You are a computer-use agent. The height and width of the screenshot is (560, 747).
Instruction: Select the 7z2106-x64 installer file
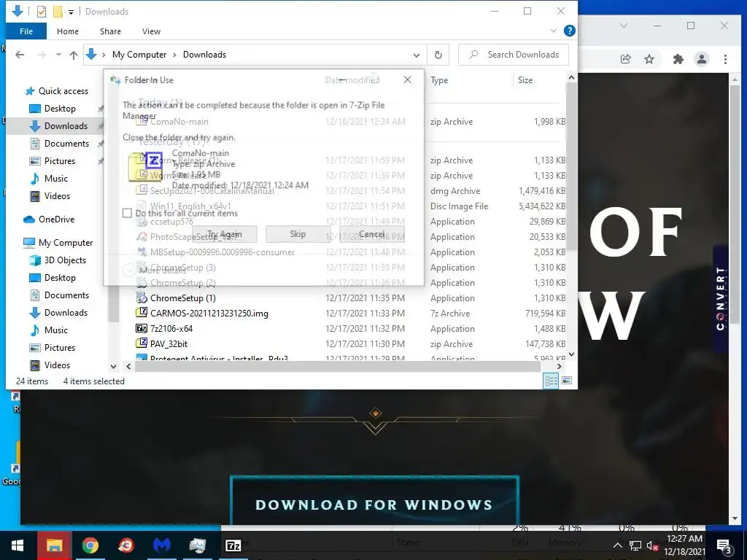[171, 329]
